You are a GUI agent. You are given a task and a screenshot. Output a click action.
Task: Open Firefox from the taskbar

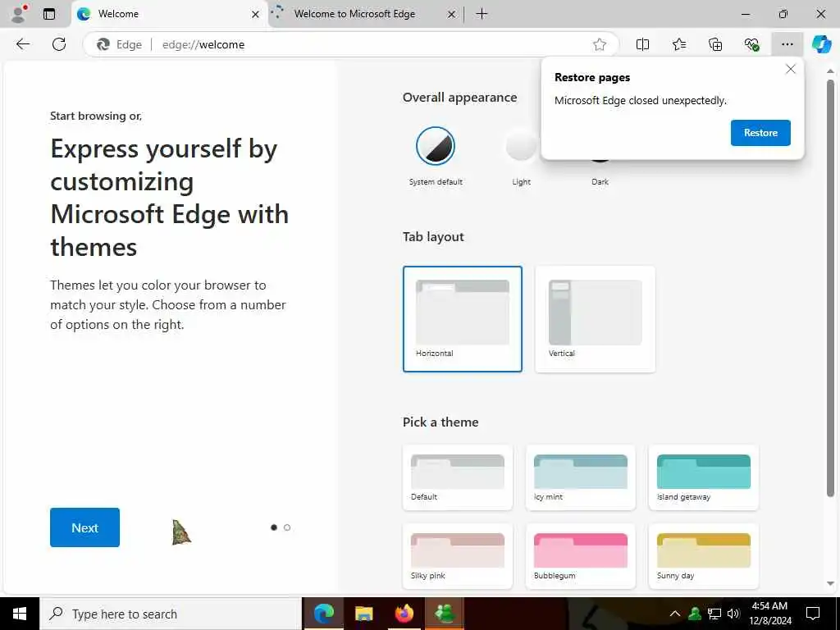coord(404,614)
